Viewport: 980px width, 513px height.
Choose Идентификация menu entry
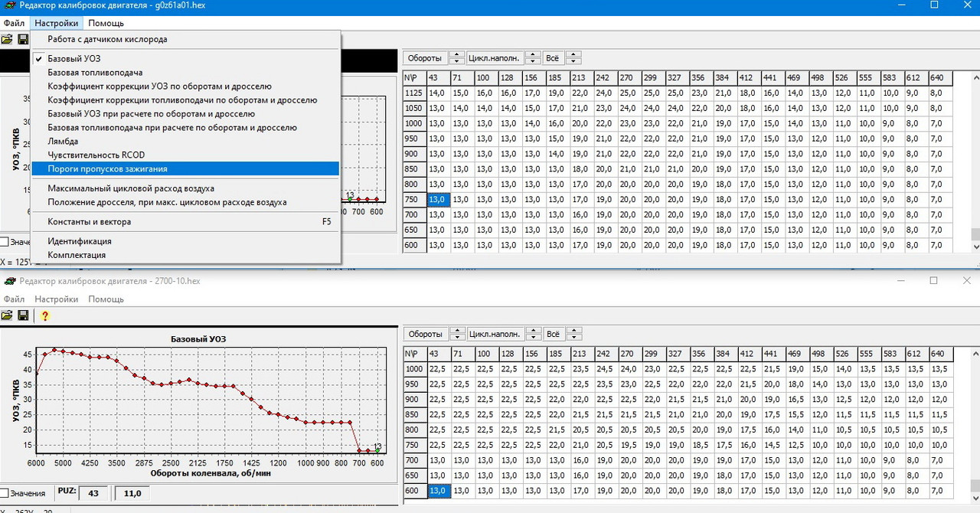tap(185, 241)
